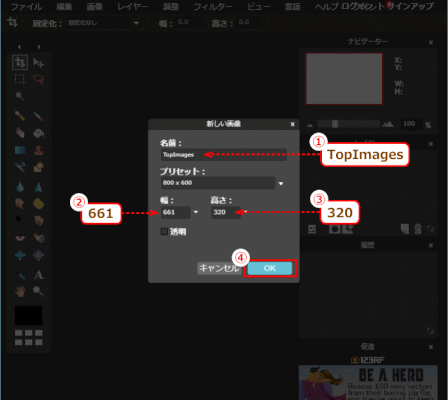
Task: Toggle the 透明 transparency checkbox
Action: click(x=164, y=231)
